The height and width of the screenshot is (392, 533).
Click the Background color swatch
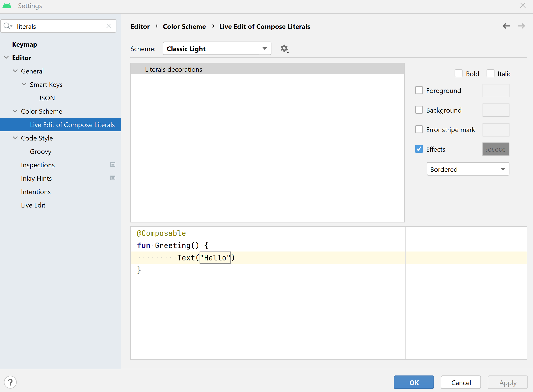click(x=496, y=110)
